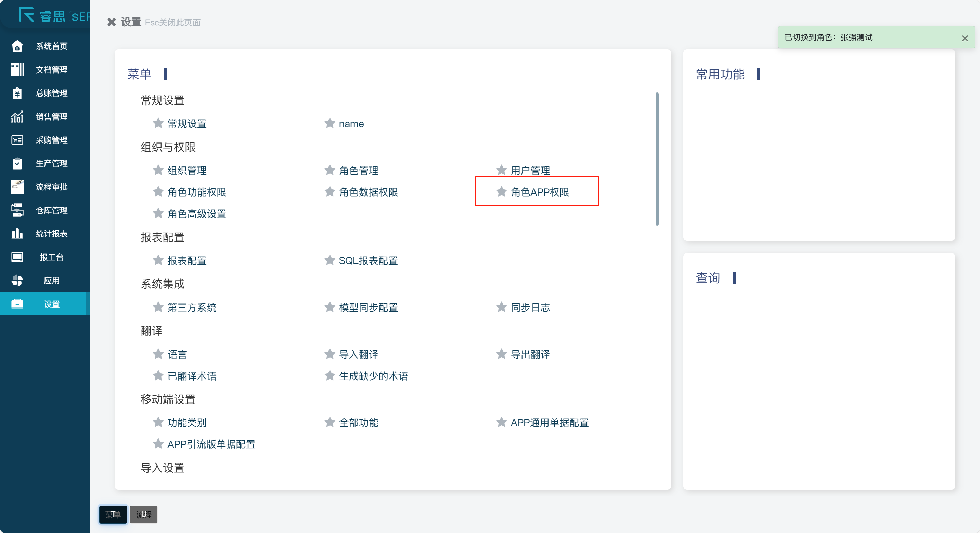Screen dimensions: 980x533
Task: Open the 系统首页 home icon
Action: point(17,47)
